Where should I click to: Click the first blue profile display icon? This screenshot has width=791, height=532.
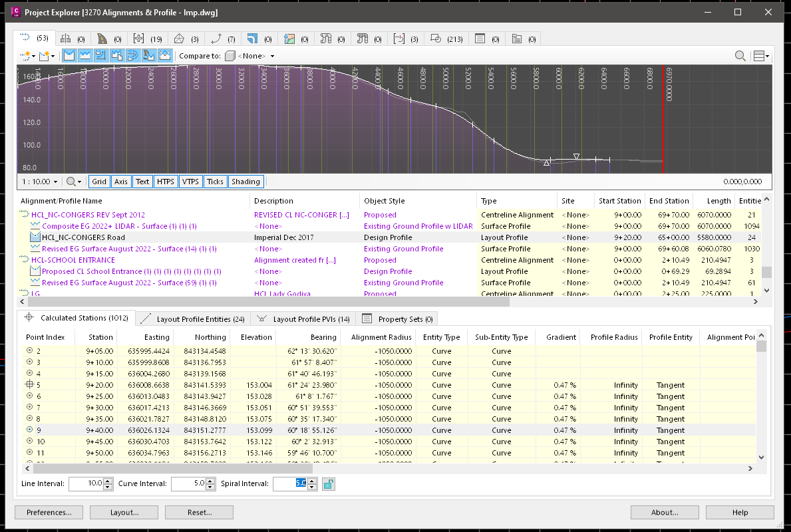tap(69, 55)
